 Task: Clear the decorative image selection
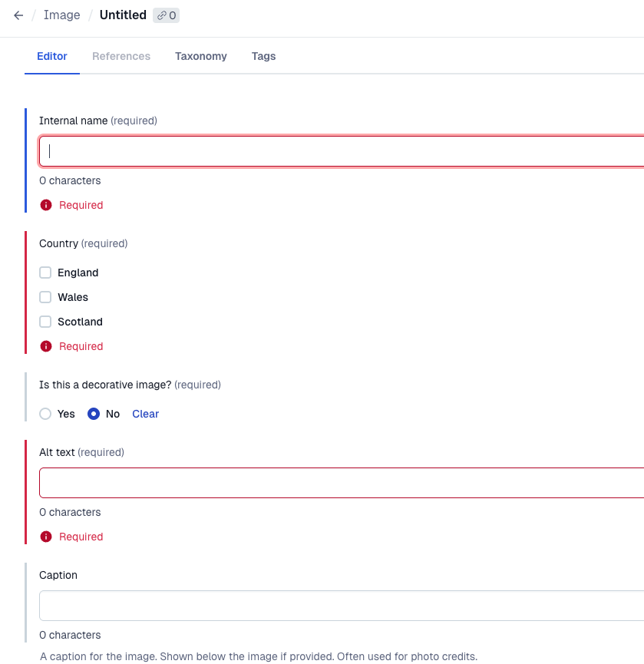[145, 414]
